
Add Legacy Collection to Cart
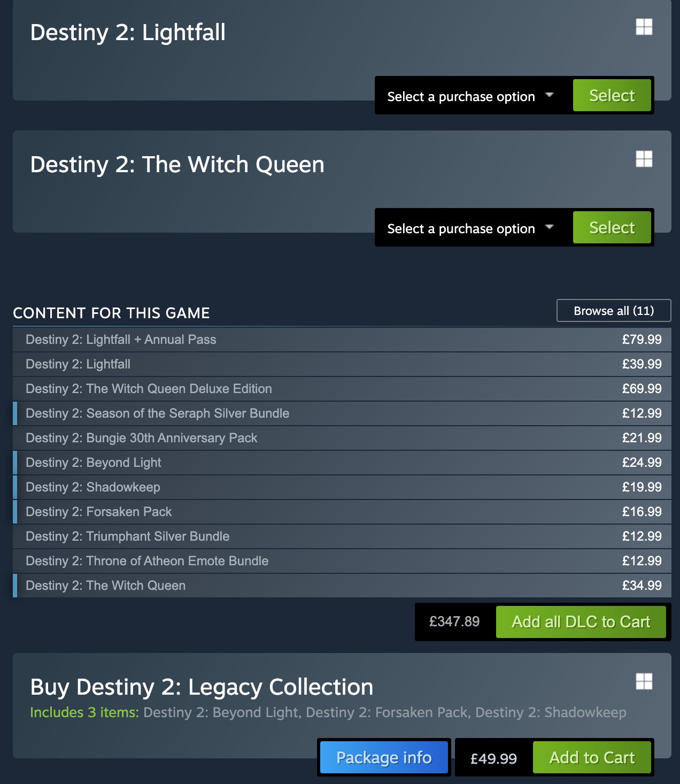[x=592, y=758]
